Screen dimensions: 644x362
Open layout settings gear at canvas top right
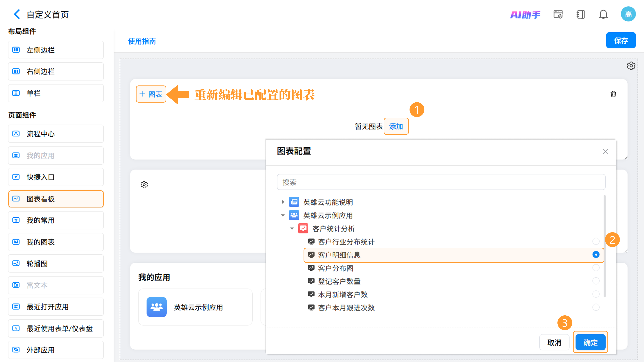coord(631,66)
